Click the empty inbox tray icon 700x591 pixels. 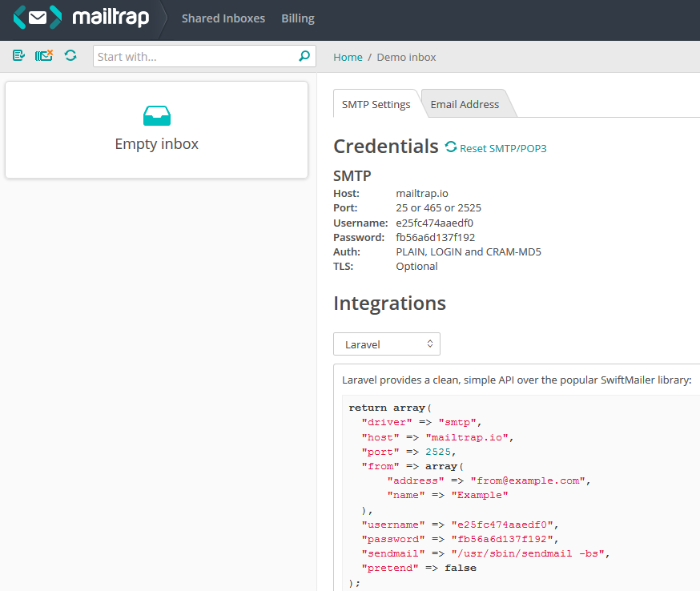(x=157, y=116)
